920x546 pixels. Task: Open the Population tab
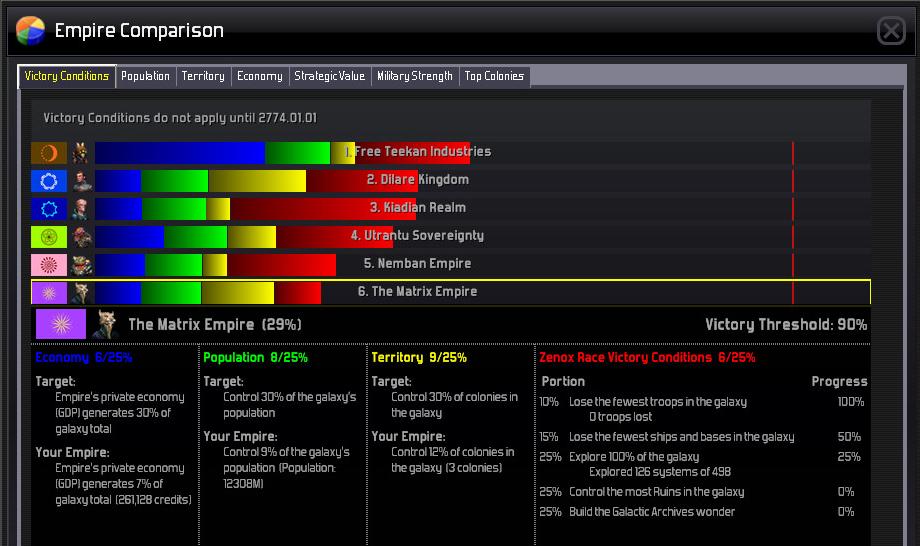(x=146, y=76)
